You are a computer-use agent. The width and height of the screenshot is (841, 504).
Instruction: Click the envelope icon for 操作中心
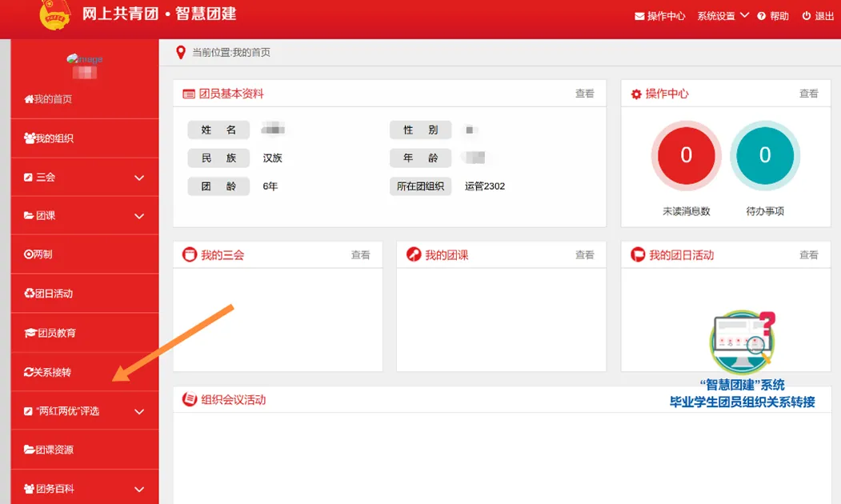tap(639, 16)
